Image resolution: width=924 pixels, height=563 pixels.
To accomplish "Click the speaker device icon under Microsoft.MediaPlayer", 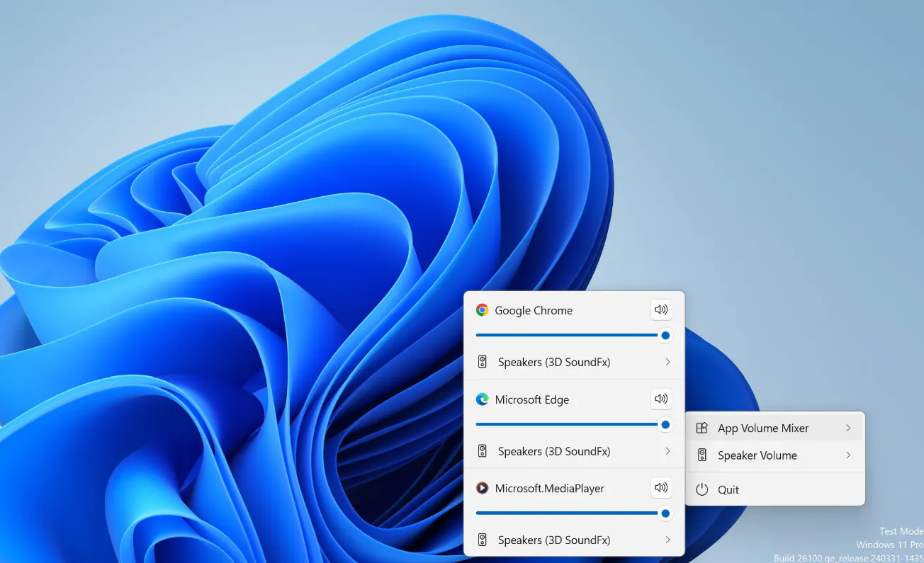I will pos(483,540).
